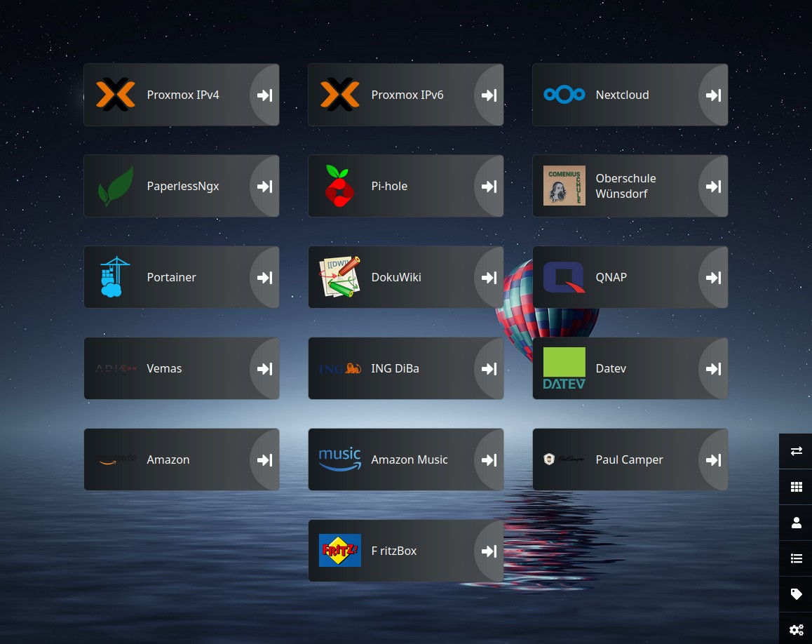Click the "Proxmox IPv4" label

pos(183,95)
